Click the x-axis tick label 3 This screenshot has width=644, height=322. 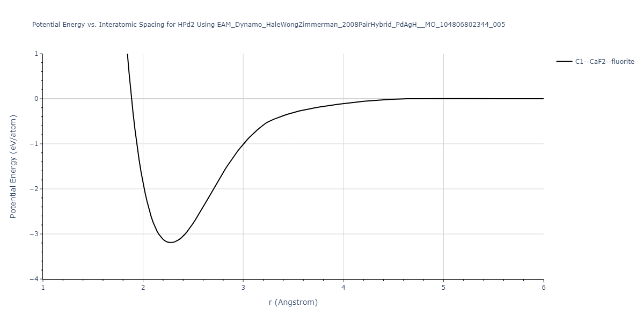pos(243,288)
